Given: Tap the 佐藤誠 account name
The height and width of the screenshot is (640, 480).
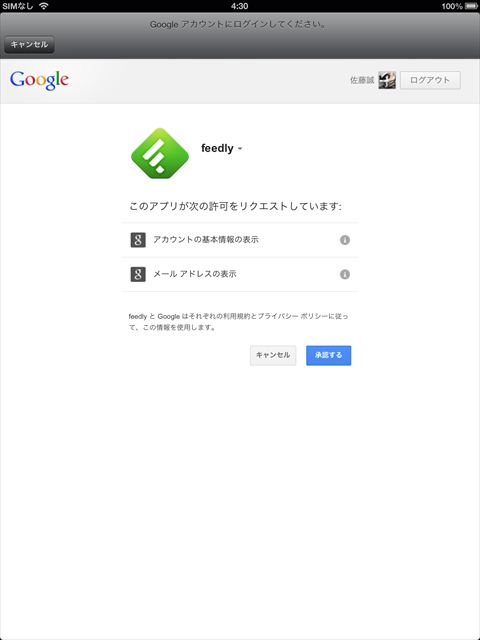Looking at the screenshot, I should click(362, 80).
